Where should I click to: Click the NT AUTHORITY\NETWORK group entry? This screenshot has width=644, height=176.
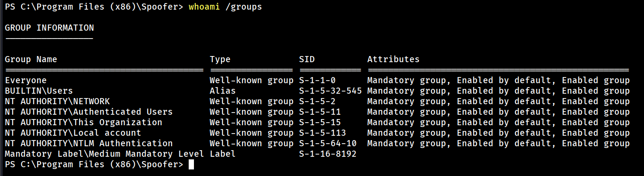point(57,102)
